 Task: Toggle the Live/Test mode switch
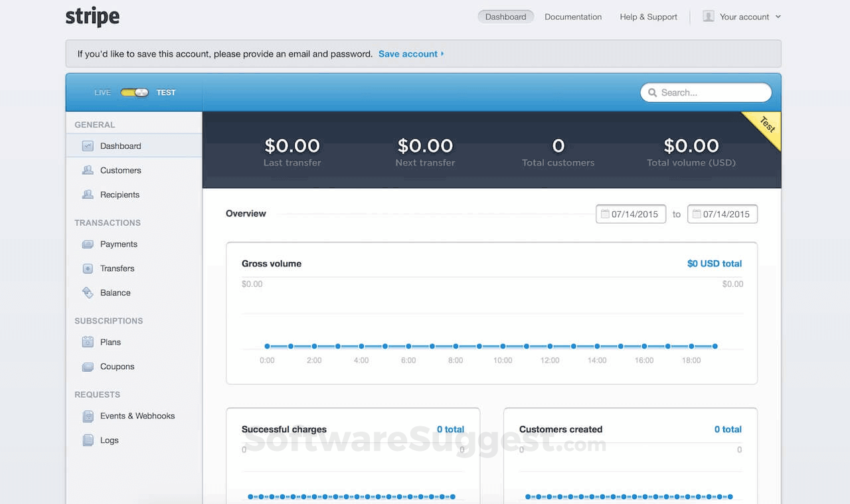coord(133,92)
